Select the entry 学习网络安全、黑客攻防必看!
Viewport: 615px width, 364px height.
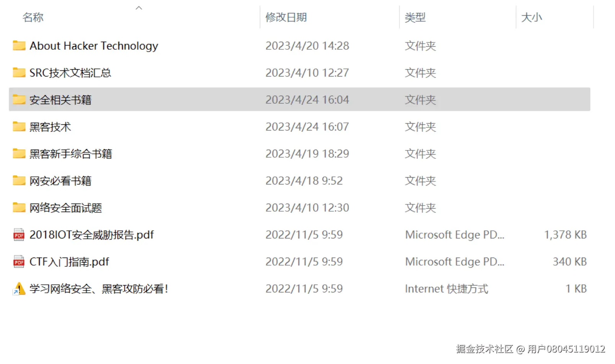click(99, 289)
